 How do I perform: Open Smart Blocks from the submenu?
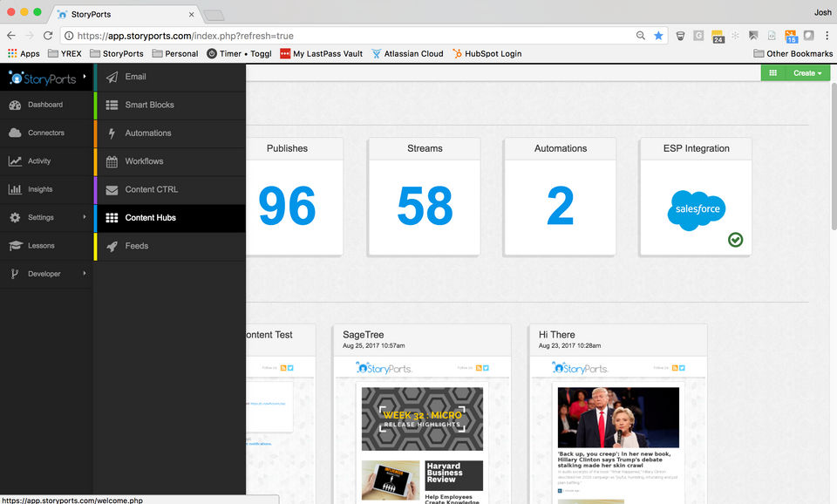pyautogui.click(x=170, y=106)
